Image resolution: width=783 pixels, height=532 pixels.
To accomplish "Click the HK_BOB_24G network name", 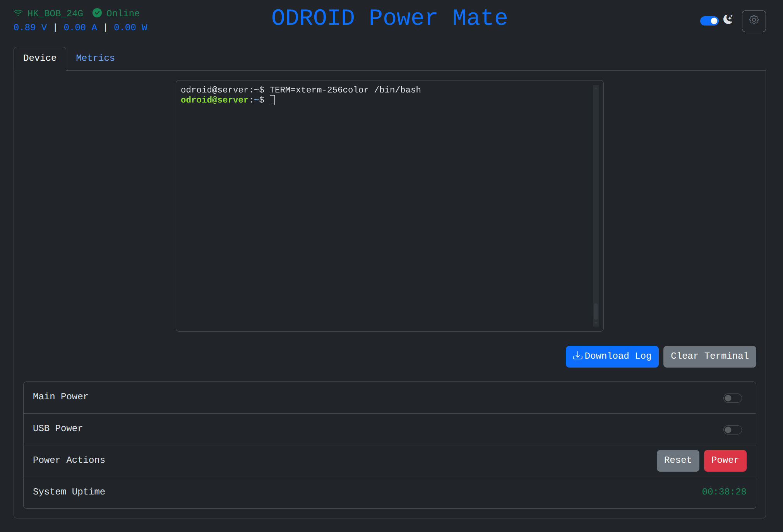I will click(x=55, y=14).
